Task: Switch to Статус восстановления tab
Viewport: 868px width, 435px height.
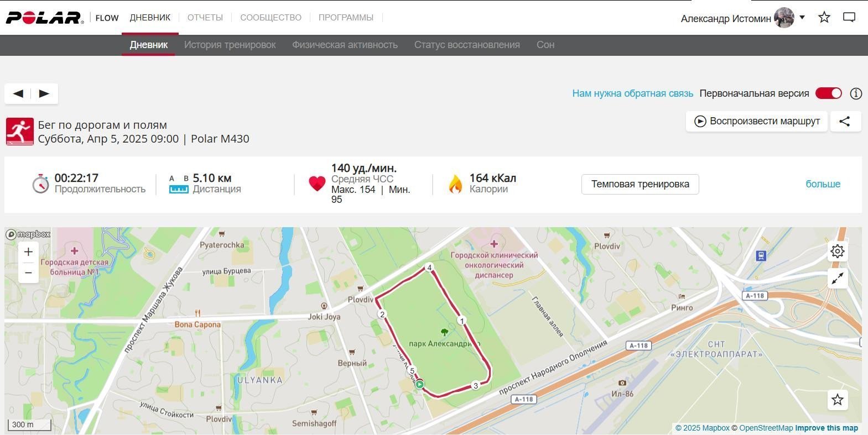Action: coord(467,45)
